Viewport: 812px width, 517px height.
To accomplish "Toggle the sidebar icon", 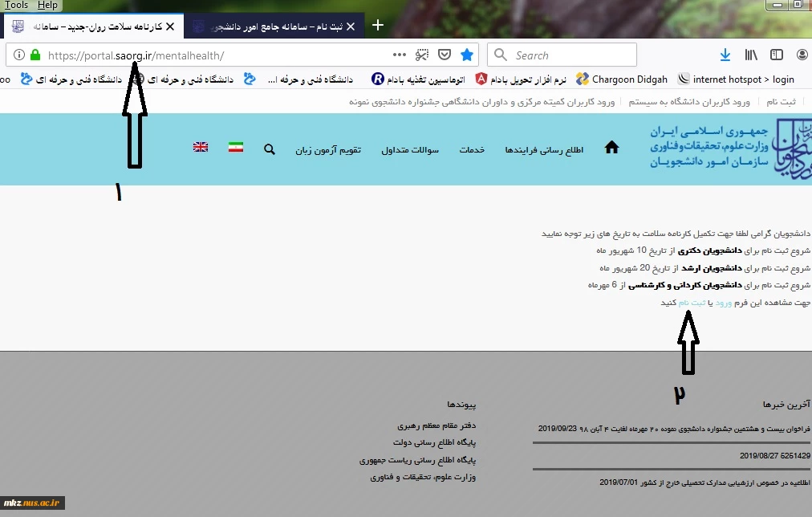I will coord(776,55).
